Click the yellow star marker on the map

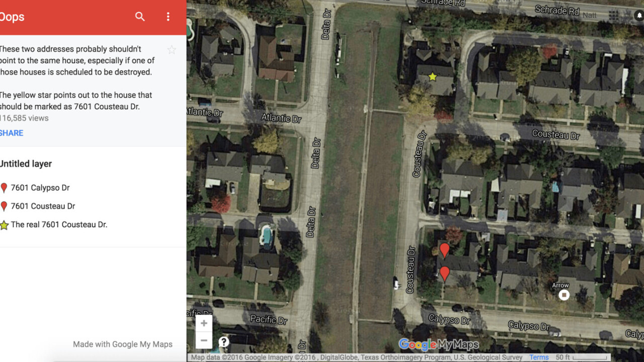pyautogui.click(x=432, y=77)
